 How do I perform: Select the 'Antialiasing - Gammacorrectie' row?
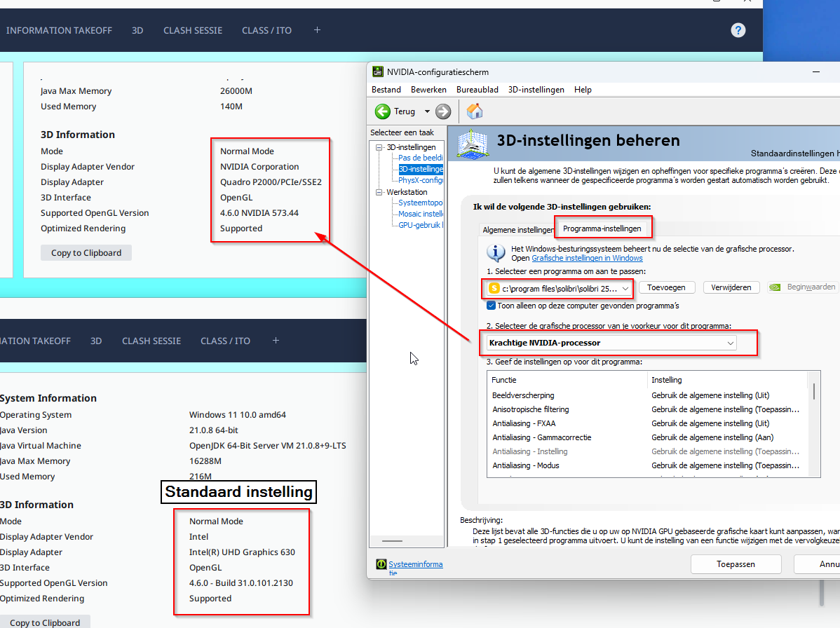(x=646, y=437)
